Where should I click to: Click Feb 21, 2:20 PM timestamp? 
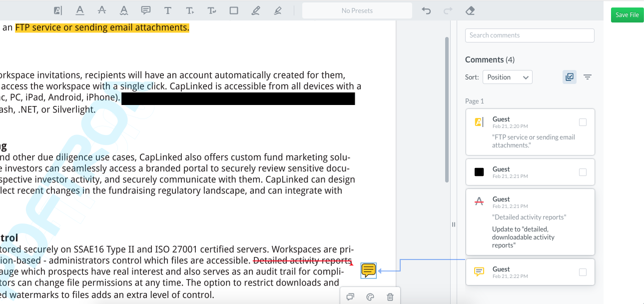[510, 126]
